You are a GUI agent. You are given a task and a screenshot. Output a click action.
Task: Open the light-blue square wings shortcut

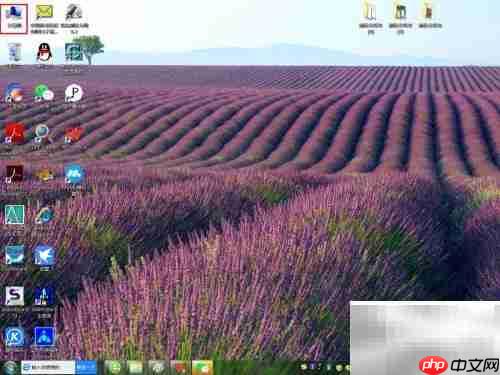pyautogui.click(x=14, y=256)
